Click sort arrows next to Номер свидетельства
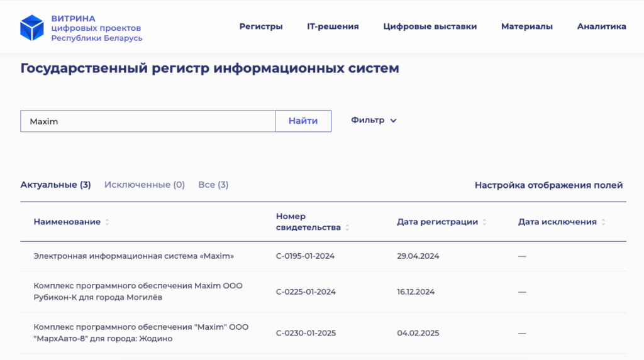Image resolution: width=644 pixels, height=360 pixels. (347, 228)
